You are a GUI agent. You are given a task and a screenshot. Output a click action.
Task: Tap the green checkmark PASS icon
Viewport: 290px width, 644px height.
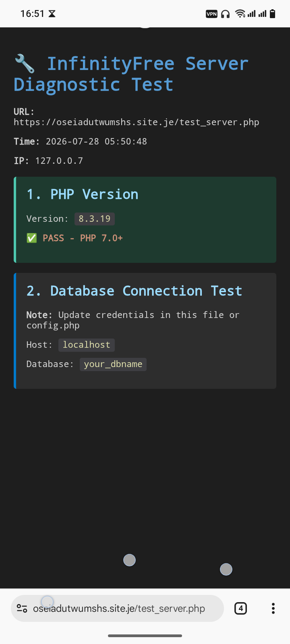click(31, 238)
